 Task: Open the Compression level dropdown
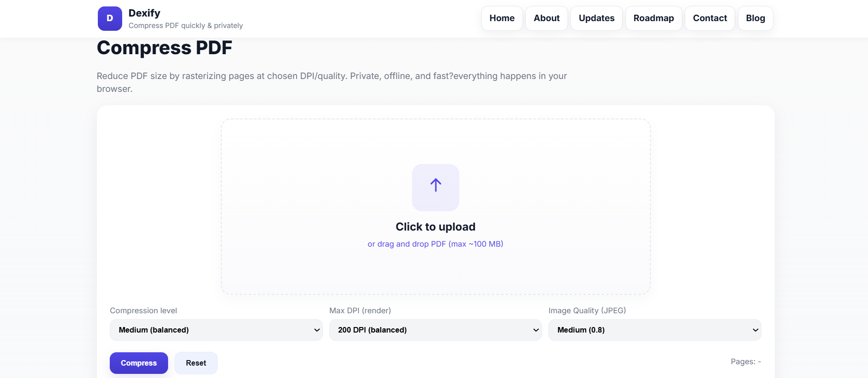(x=216, y=330)
